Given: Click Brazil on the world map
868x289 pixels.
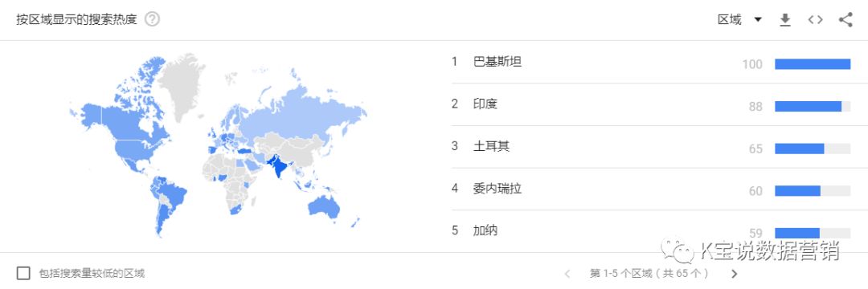Looking at the screenshot, I should point(173,194).
